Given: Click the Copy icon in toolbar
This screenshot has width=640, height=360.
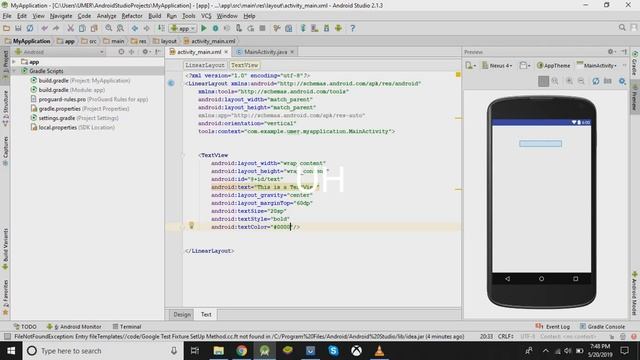Looking at the screenshot, I should [x=82, y=28].
